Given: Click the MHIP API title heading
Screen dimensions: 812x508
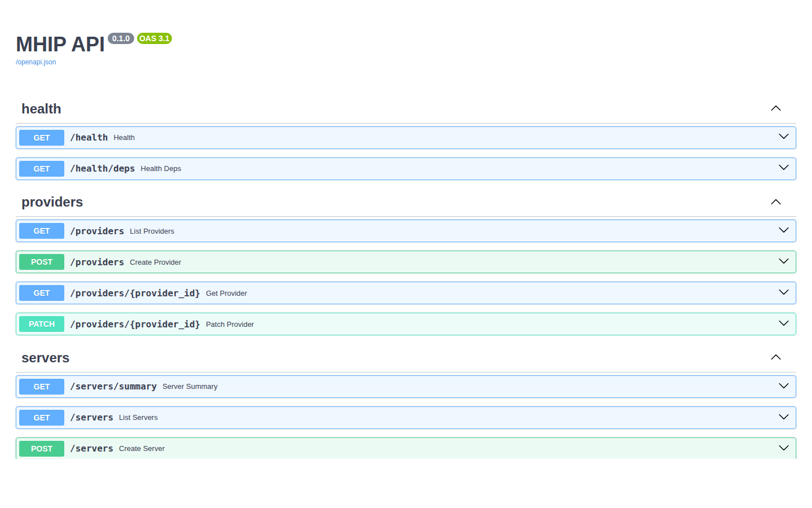Looking at the screenshot, I should coord(59,44).
